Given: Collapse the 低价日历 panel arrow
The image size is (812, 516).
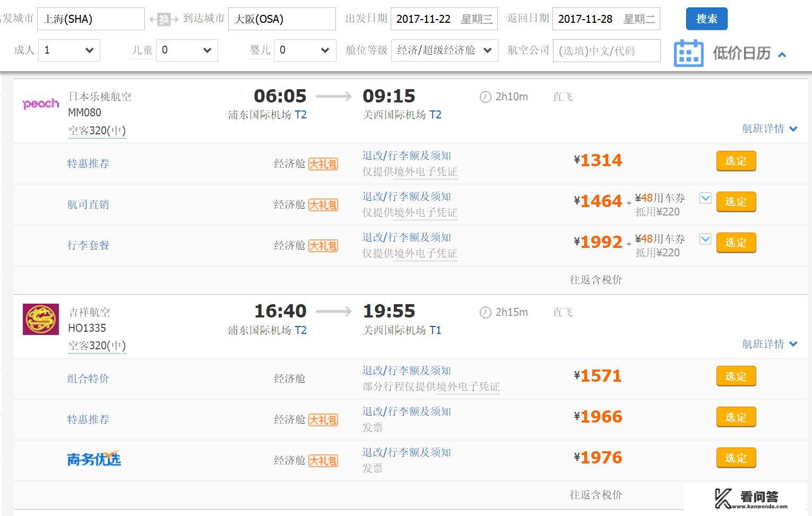Looking at the screenshot, I should [782, 54].
